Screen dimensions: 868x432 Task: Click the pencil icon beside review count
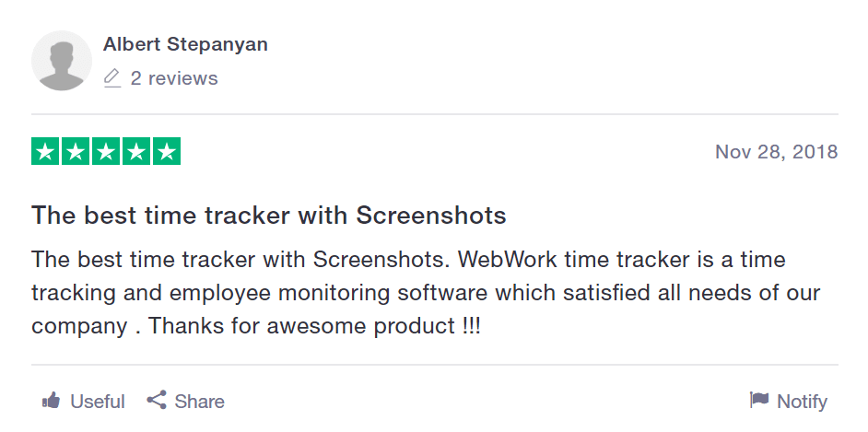(111, 78)
